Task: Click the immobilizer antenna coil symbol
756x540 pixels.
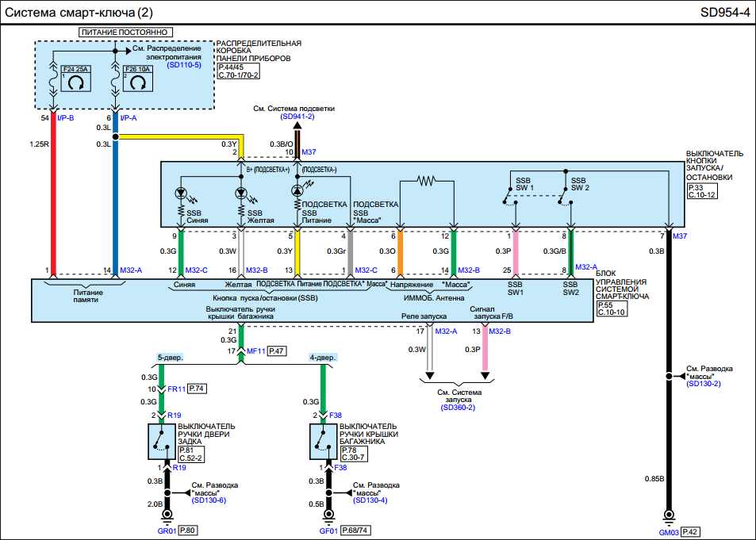Action: [x=427, y=182]
